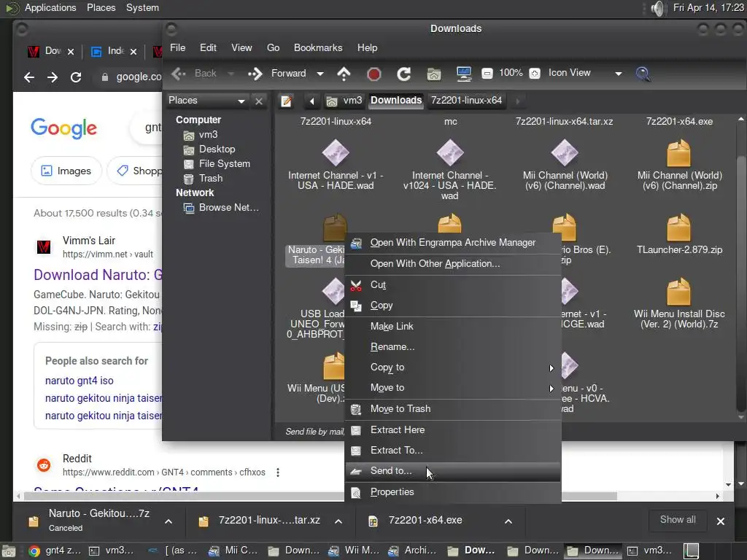747x560 pixels.
Task: Expand Copy to submenu
Action: 452,367
